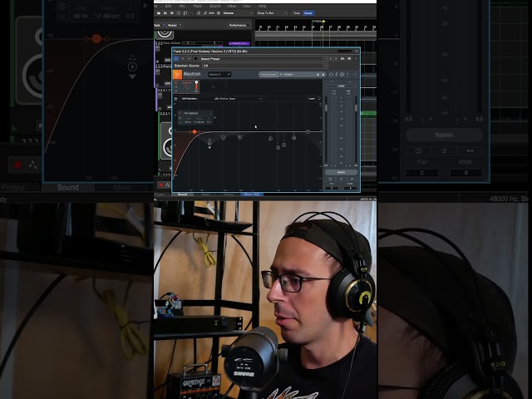Screen dimensions: 532x399
Task: Open Neutron undo history icon
Action: click(x=331, y=75)
